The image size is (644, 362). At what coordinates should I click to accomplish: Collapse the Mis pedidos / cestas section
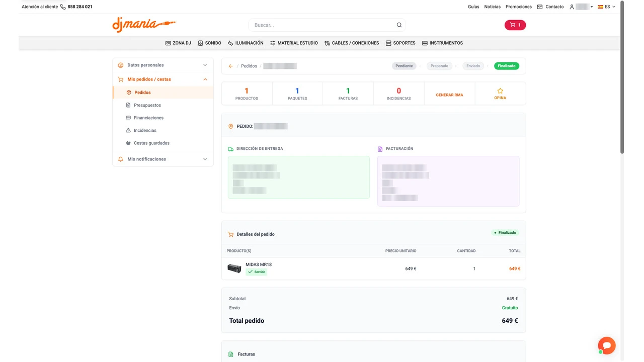(x=163, y=79)
